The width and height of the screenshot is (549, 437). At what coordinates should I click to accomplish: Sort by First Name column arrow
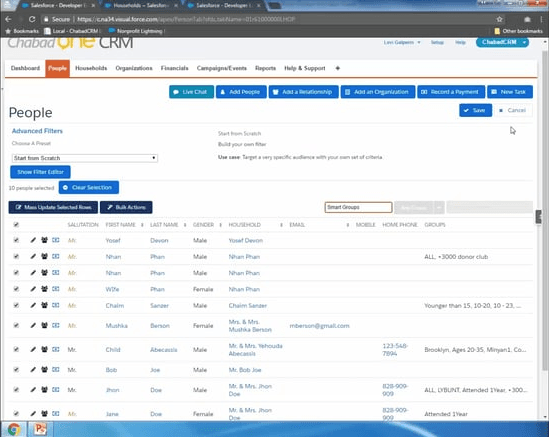(142, 225)
